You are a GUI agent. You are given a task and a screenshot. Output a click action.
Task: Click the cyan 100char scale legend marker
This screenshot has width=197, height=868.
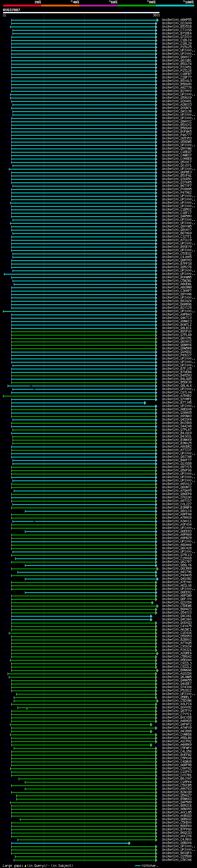click(137, 866)
